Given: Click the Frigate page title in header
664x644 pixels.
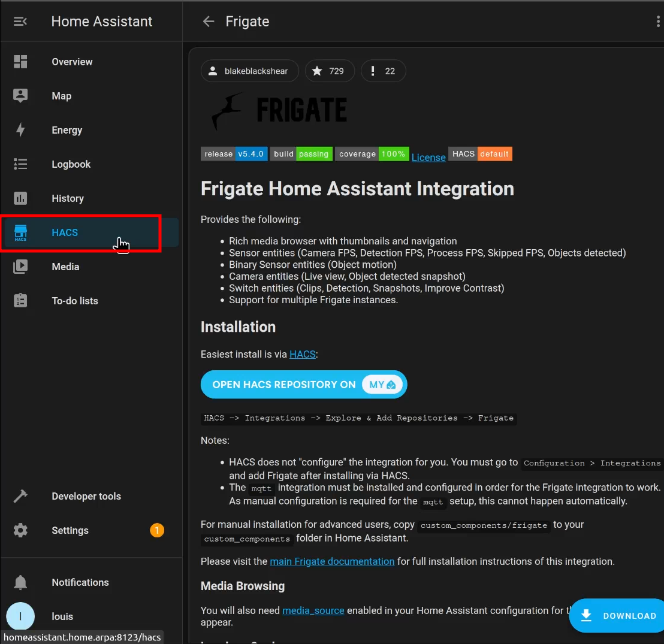Looking at the screenshot, I should coord(248,22).
